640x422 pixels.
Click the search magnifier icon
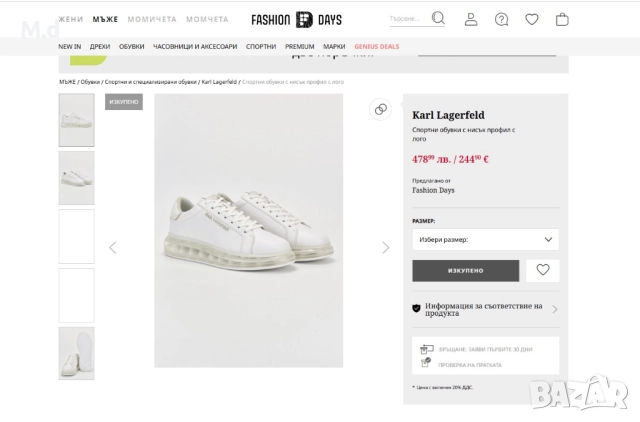click(438, 18)
